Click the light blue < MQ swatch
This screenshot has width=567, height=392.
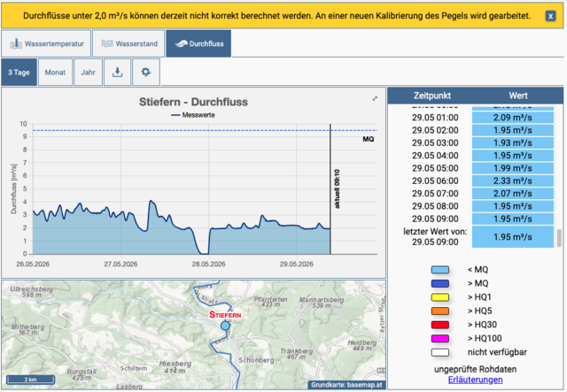(440, 270)
